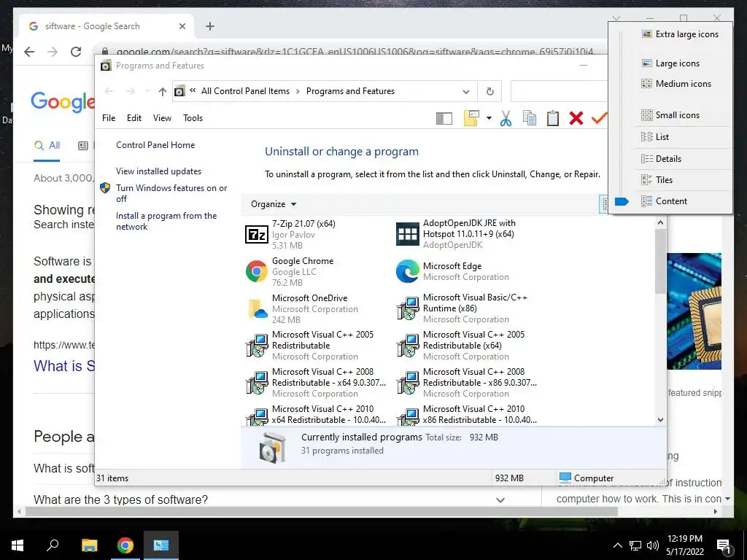The width and height of the screenshot is (747, 560).
Task: Select Visual C++ 2008 x64 Redistributable icon
Action: (x=256, y=383)
